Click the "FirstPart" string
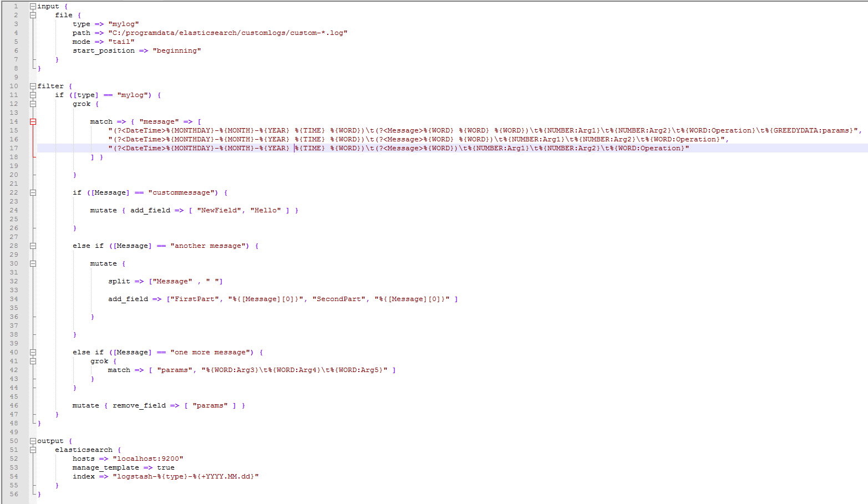 [195, 299]
